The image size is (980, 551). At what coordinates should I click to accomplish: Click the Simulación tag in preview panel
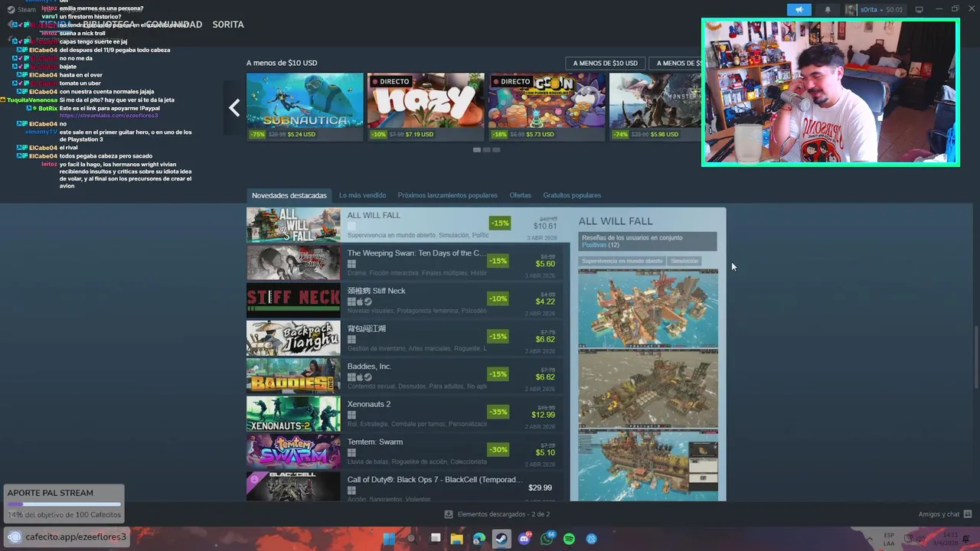click(684, 261)
